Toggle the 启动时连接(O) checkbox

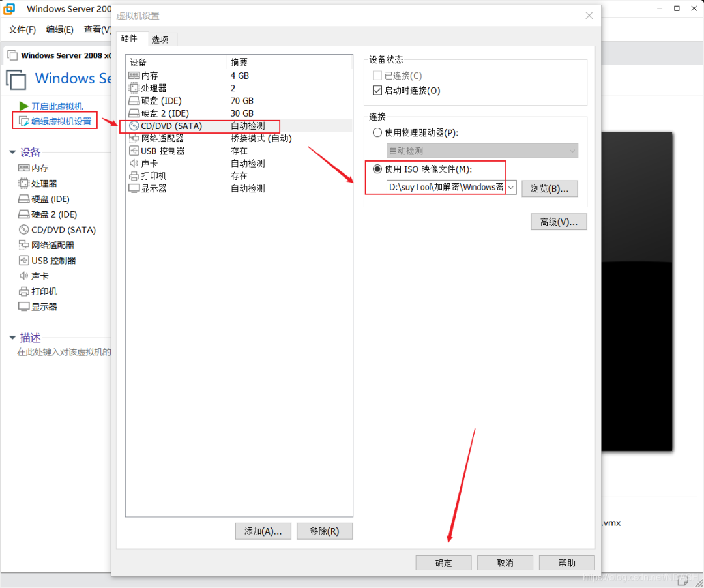[377, 90]
